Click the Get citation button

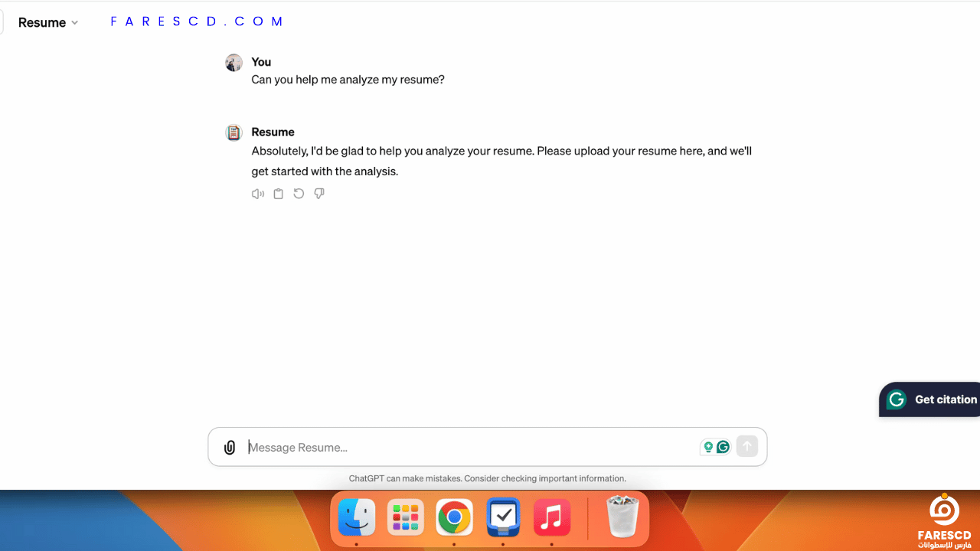click(x=929, y=399)
